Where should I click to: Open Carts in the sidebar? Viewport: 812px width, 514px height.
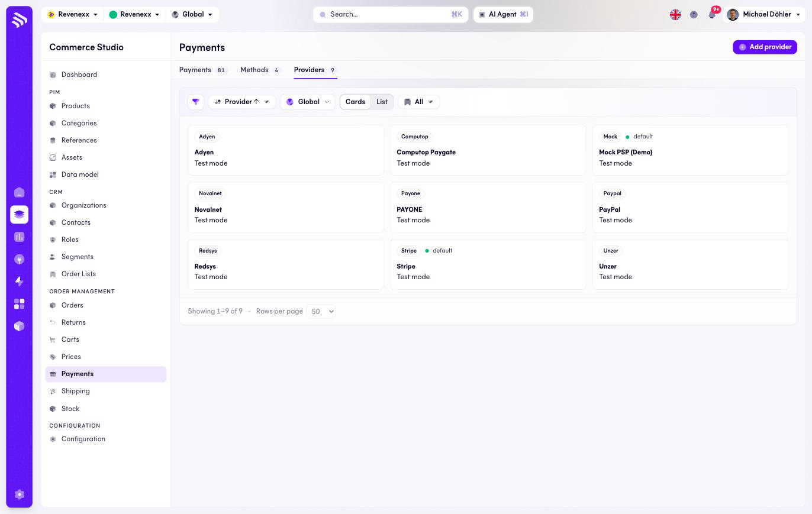pos(106,340)
